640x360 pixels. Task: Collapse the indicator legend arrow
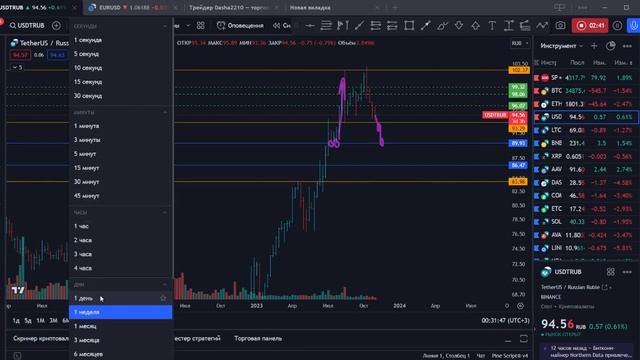(17, 67)
